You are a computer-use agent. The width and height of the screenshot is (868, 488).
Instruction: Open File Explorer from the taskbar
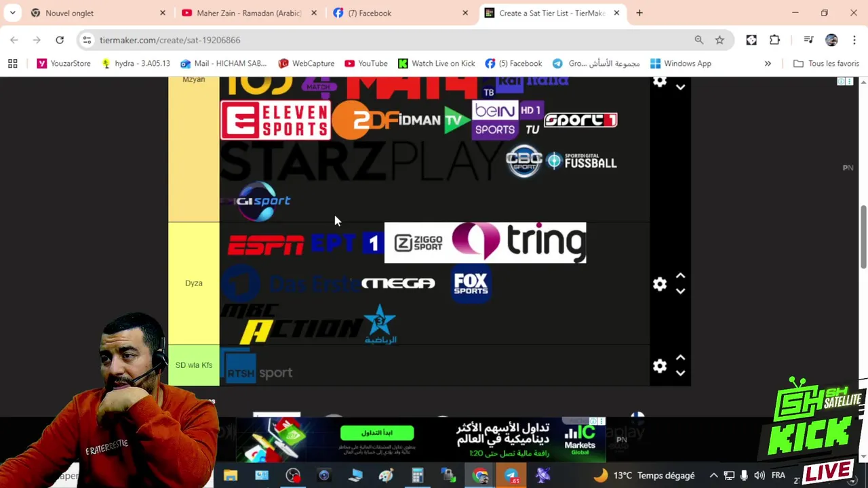[x=231, y=476]
